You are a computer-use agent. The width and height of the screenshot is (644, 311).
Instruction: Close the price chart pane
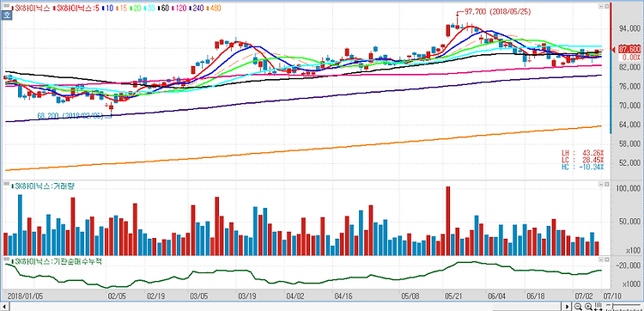(x=607, y=7)
